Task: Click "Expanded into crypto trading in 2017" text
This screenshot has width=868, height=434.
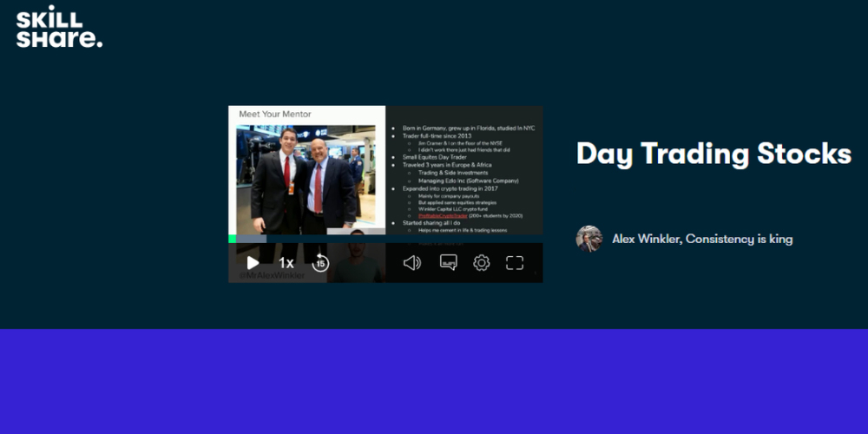Action: pos(450,188)
